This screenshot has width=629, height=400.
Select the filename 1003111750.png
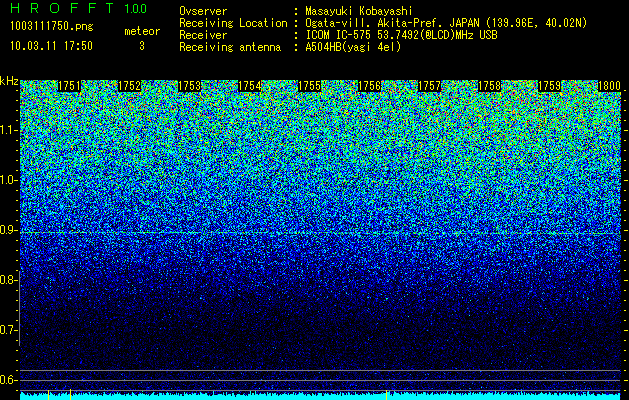51,26
